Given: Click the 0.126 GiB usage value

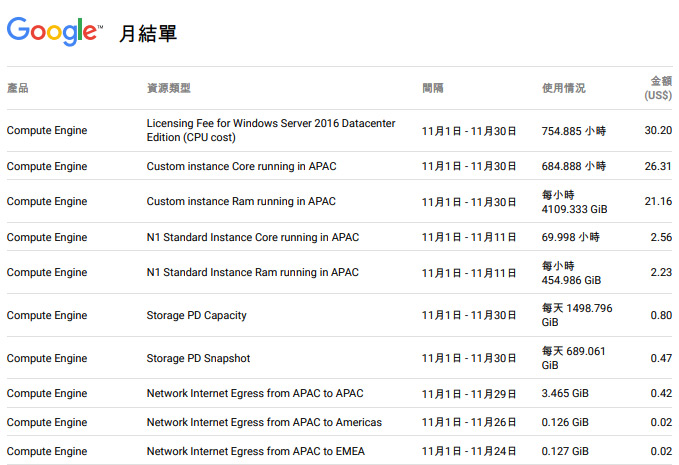Looking at the screenshot, I should click(x=565, y=422).
